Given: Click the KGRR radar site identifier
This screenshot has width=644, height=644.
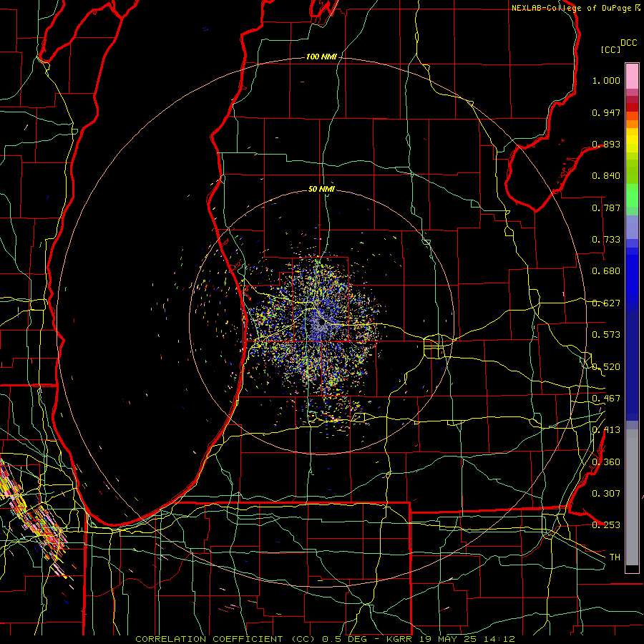Looking at the screenshot, I should 399,639.
